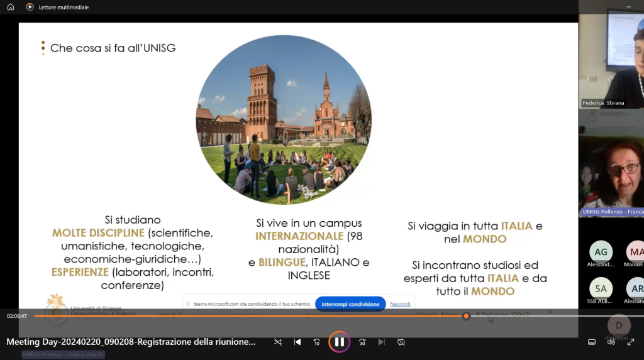The height and width of the screenshot is (360, 644).
Task: Toggle shuffle playback
Action: tap(278, 342)
